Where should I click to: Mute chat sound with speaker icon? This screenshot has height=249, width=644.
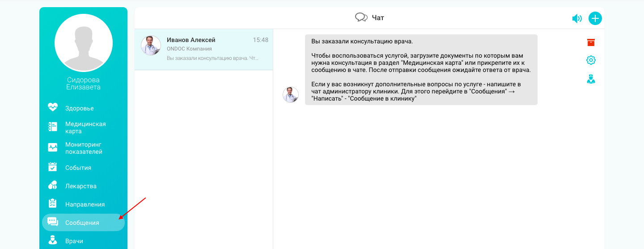pos(577,18)
